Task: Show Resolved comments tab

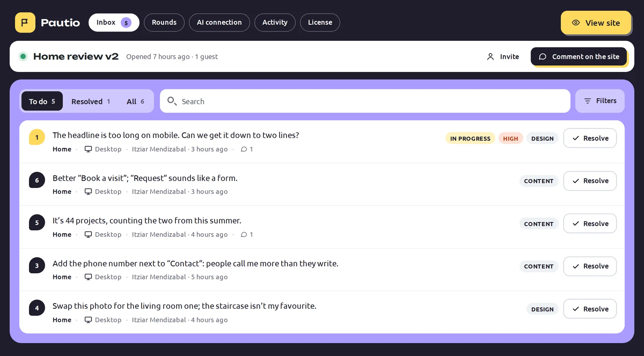Action: 91,101
